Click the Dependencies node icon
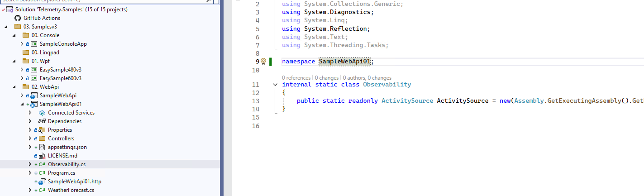This screenshot has width=644, height=196. click(x=42, y=121)
